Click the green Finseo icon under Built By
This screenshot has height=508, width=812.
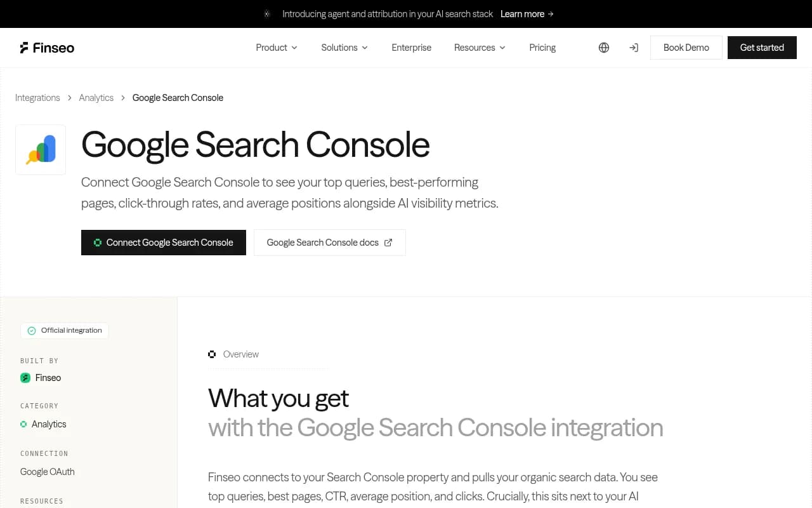[25, 378]
